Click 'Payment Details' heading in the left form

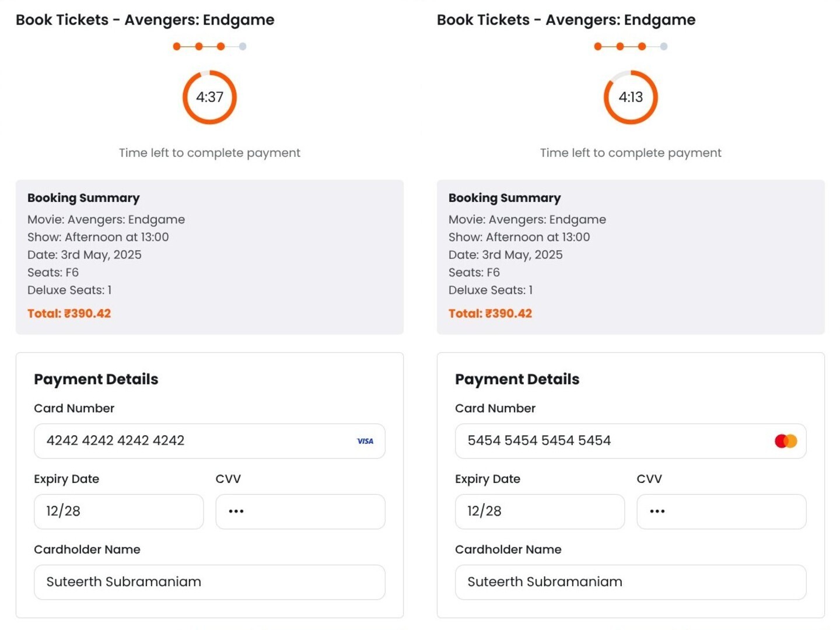[x=96, y=379]
